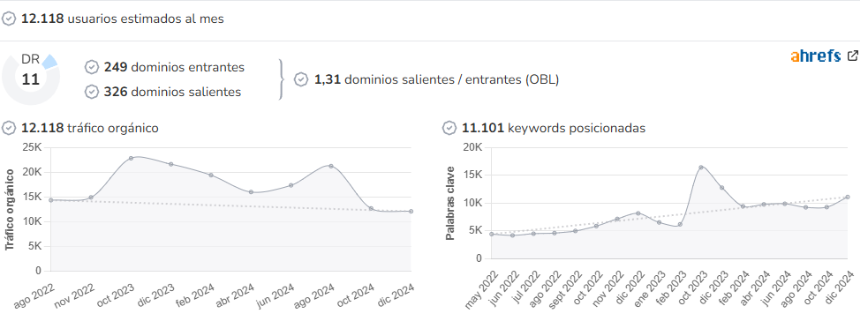Click the ahrefs logo
Image resolution: width=868 pixels, height=321 pixels.
coord(815,56)
